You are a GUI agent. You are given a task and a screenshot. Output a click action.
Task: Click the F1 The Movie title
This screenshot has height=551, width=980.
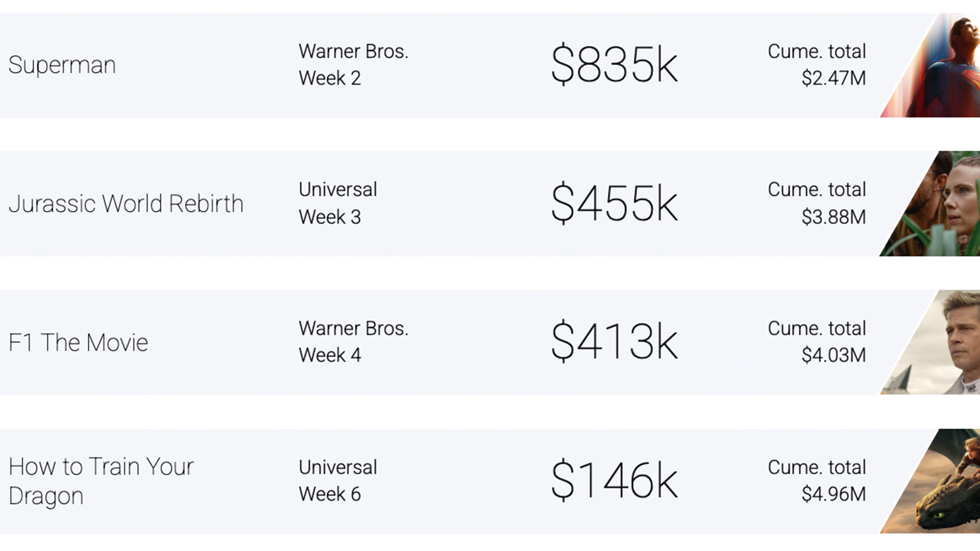pos(79,342)
